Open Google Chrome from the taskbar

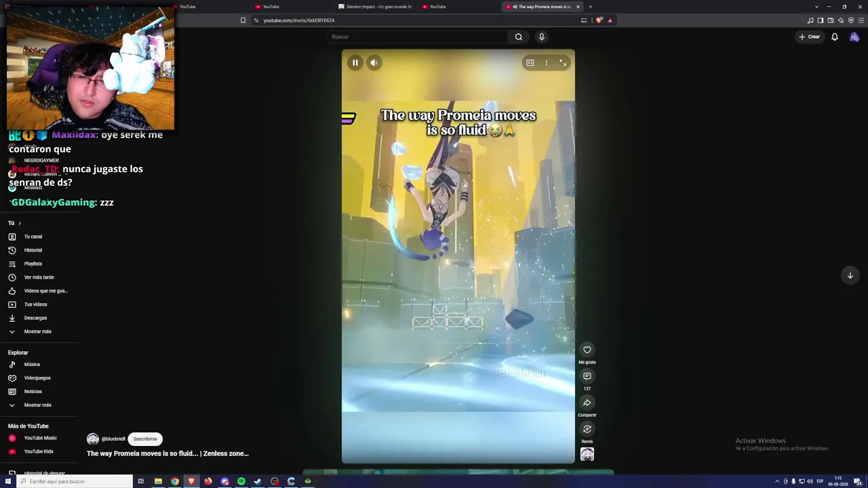tap(175, 481)
